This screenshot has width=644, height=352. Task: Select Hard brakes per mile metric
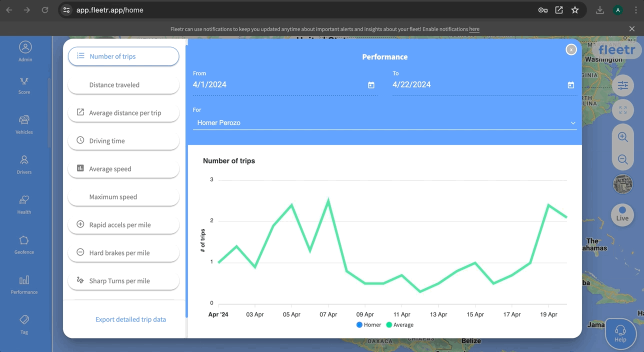coord(123,253)
